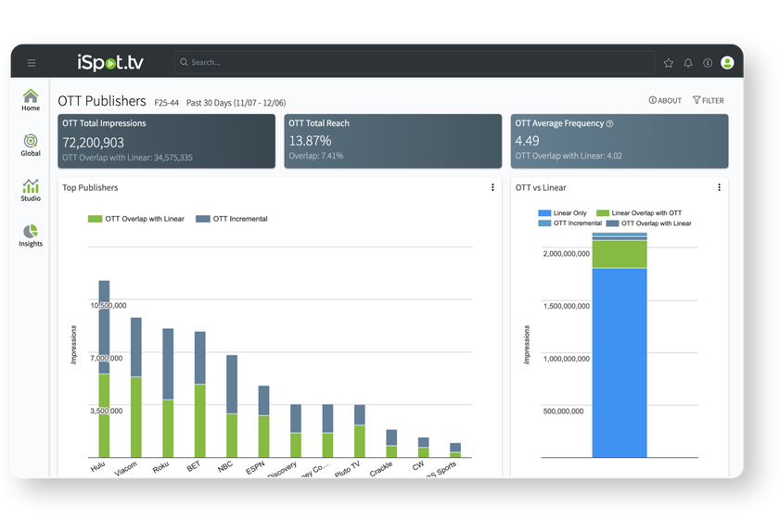779x532 pixels.
Task: Click the BET bar in chart
Action: pos(199,395)
